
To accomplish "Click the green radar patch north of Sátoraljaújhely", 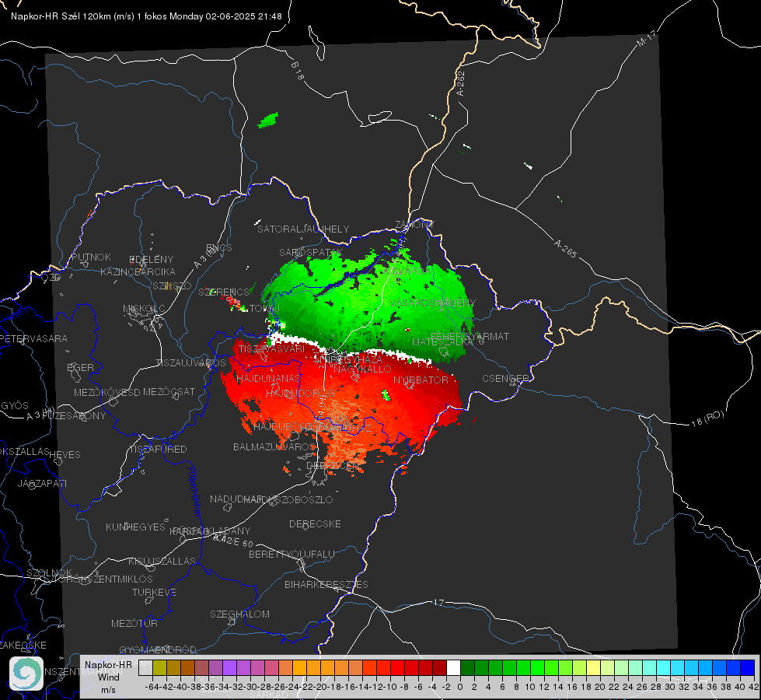I will coord(268,120).
